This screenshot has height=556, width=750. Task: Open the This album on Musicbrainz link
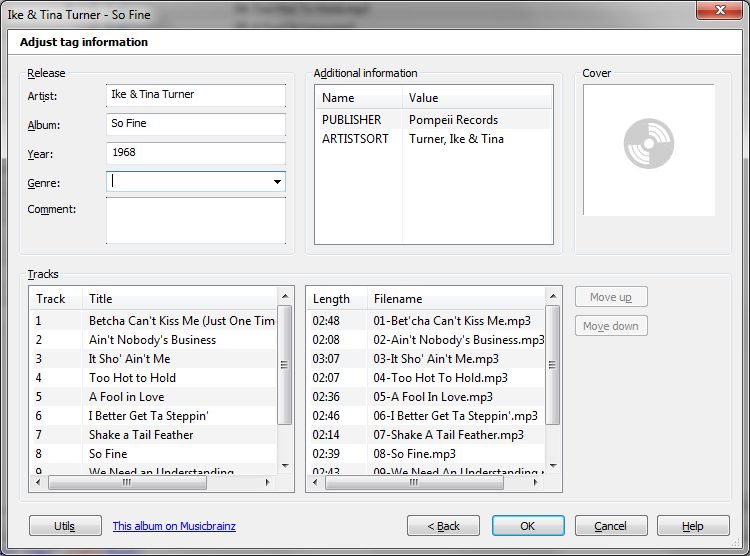[174, 526]
